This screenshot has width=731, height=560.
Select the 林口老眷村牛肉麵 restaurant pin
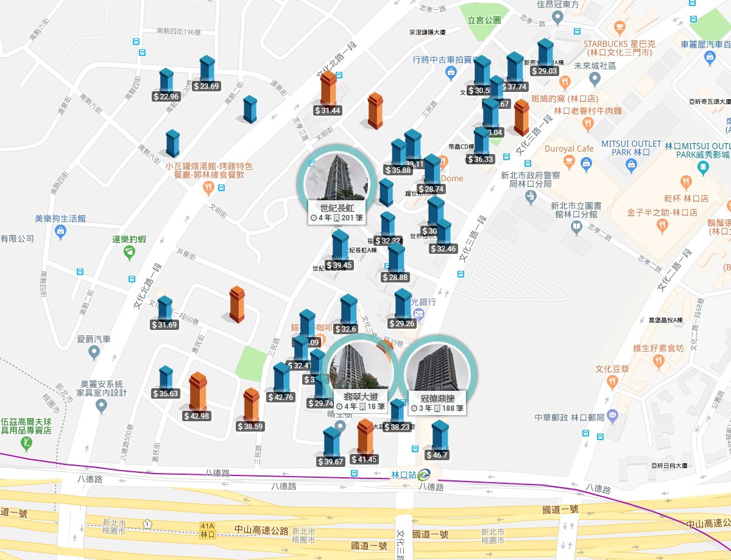(x=588, y=124)
